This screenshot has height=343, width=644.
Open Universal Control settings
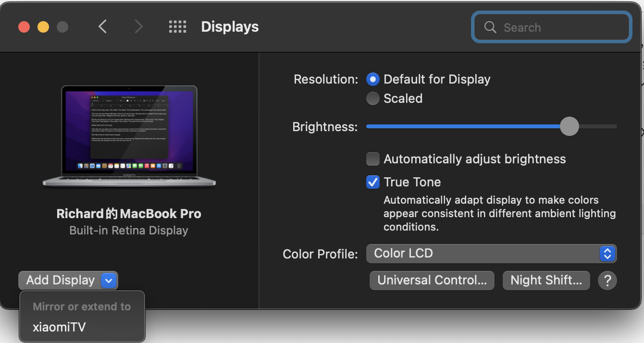point(432,281)
